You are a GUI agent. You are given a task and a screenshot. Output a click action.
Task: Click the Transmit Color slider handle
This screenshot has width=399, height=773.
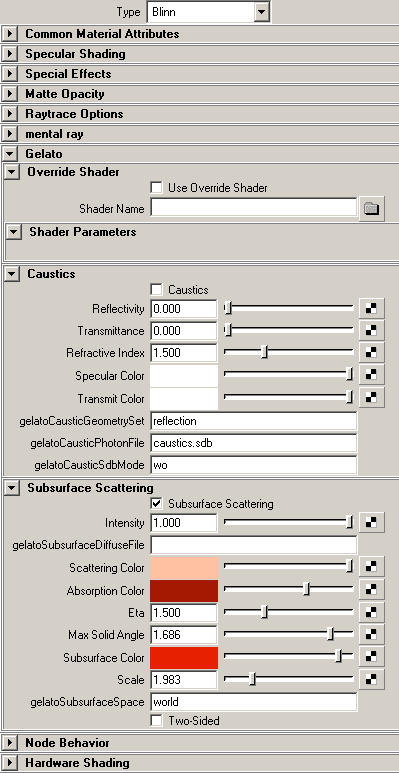pyautogui.click(x=350, y=397)
